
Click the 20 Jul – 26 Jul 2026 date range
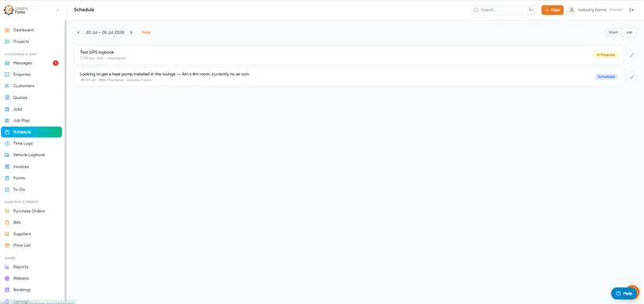pyautogui.click(x=104, y=32)
